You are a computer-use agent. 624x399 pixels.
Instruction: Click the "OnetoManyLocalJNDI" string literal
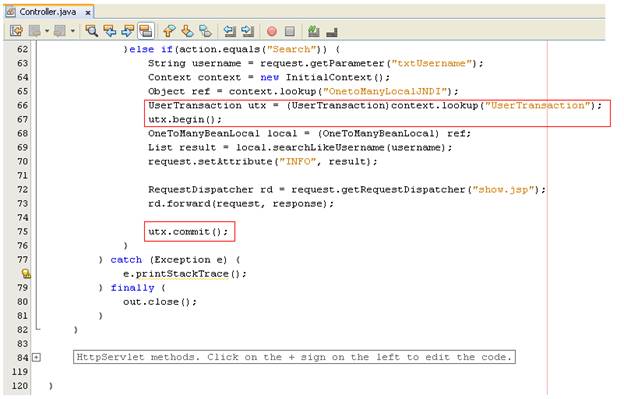click(385, 91)
